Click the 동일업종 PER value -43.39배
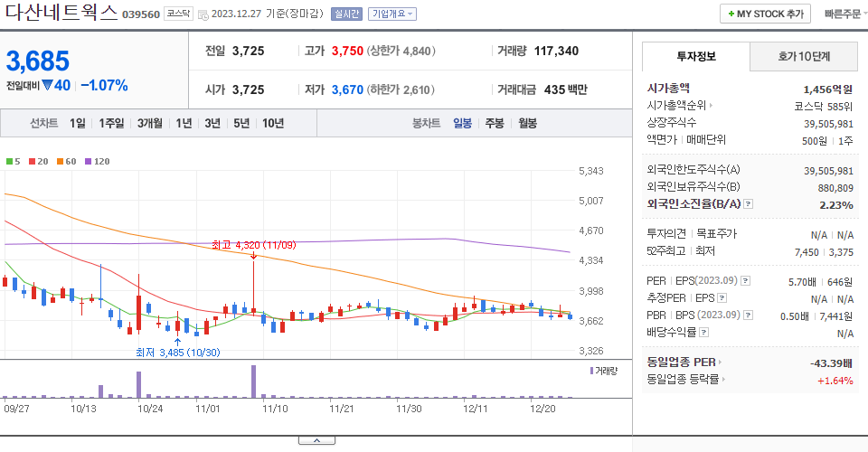This screenshot has width=868, height=452. pos(831,363)
